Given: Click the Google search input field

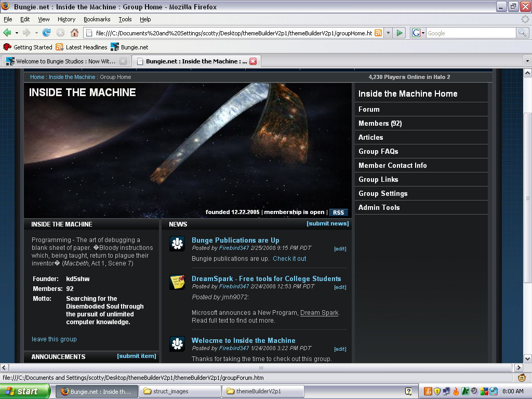Looking at the screenshot, I should point(470,33).
